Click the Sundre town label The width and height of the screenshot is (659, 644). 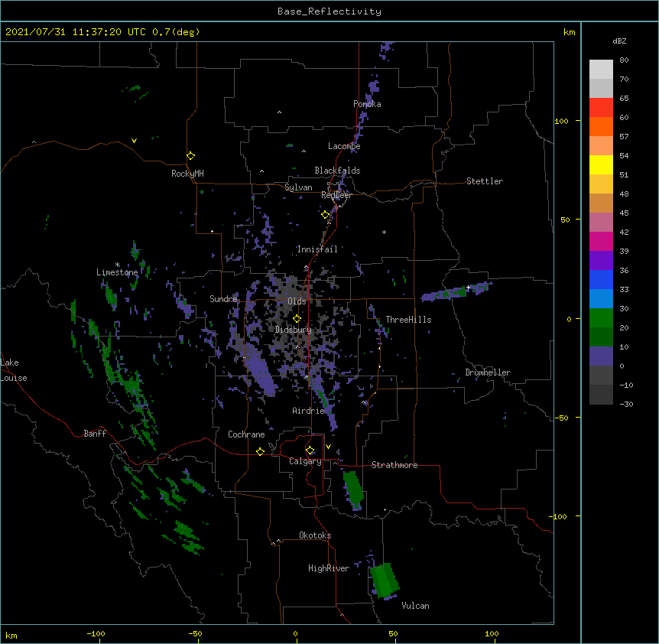click(x=223, y=299)
